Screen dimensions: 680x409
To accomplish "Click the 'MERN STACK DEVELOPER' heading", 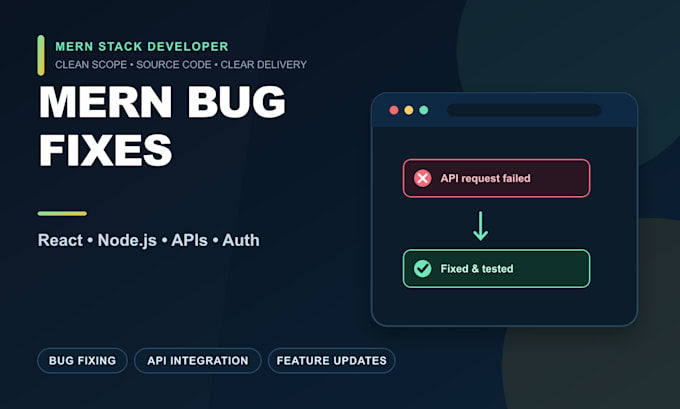I will coord(142,46).
